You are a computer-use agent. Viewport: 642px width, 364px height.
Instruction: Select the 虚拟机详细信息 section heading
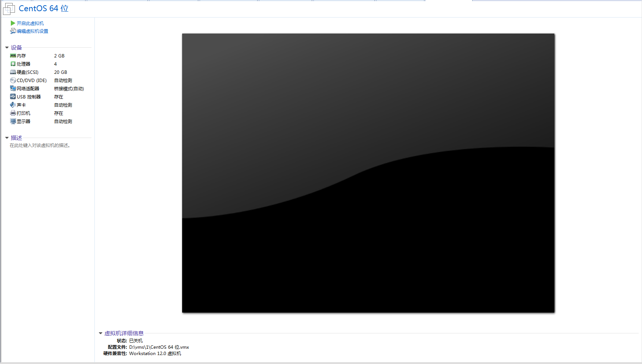coord(124,333)
